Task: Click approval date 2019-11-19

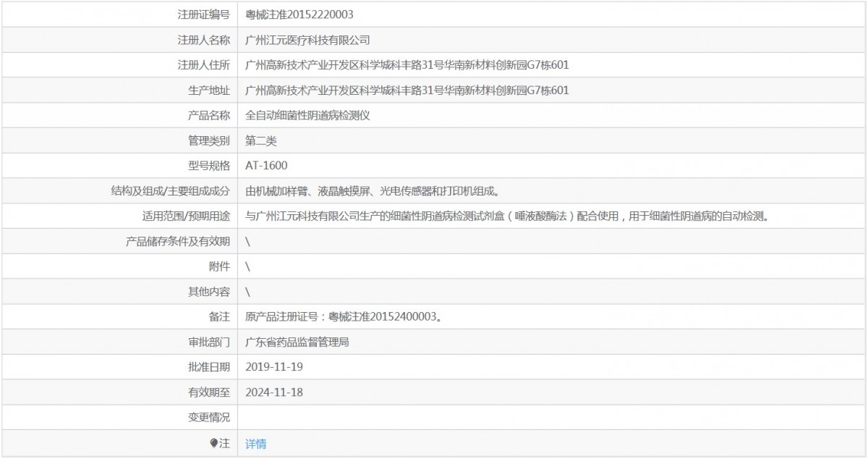Action: point(274,367)
